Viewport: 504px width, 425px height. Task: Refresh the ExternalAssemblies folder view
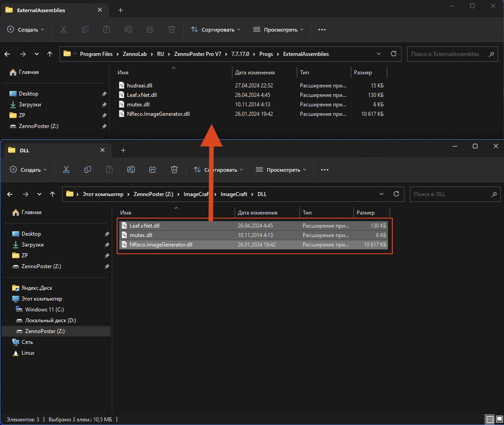[x=394, y=54]
